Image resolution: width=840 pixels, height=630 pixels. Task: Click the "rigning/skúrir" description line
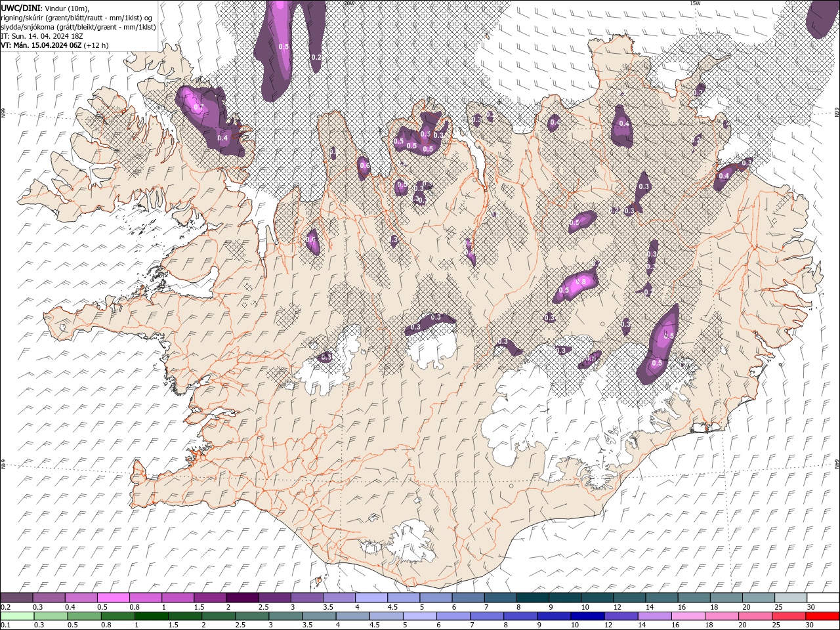(77, 18)
